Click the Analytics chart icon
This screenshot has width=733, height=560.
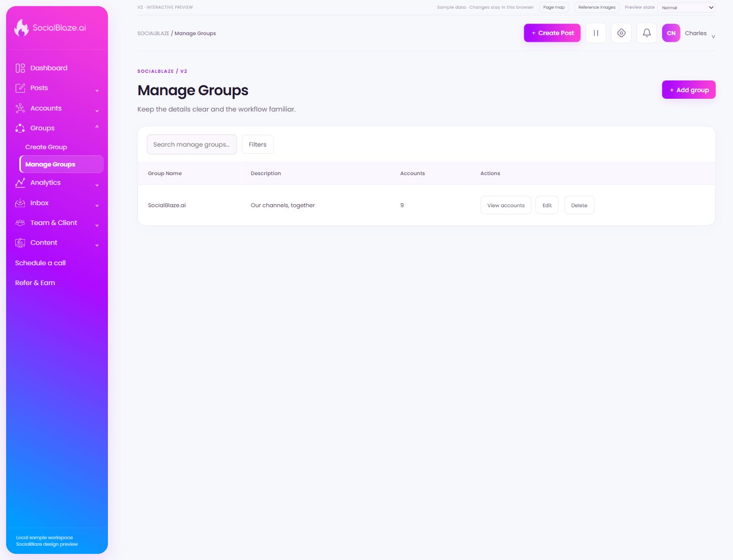(x=20, y=183)
